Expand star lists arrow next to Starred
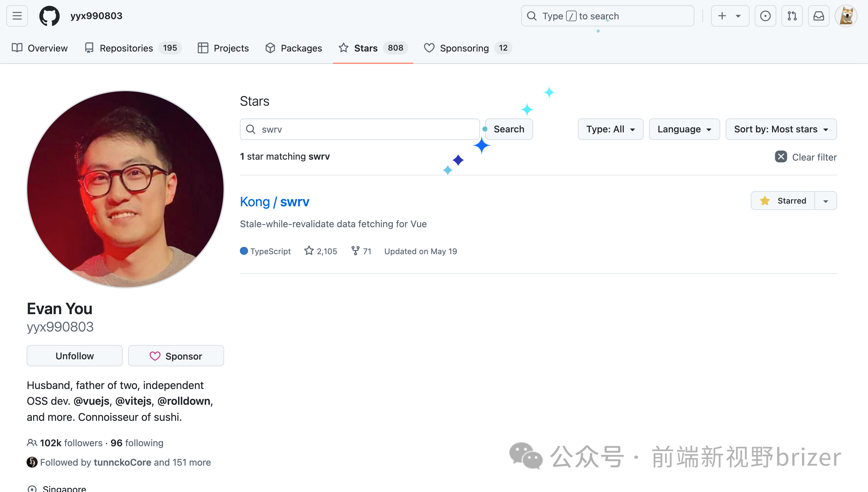The image size is (868, 492). pyautogui.click(x=825, y=201)
